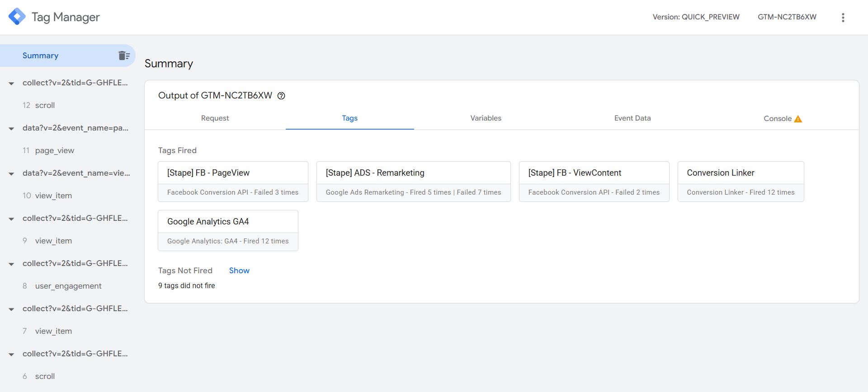Click the Tag Manager logo icon
Viewport: 868px width, 392px height.
[x=17, y=17]
